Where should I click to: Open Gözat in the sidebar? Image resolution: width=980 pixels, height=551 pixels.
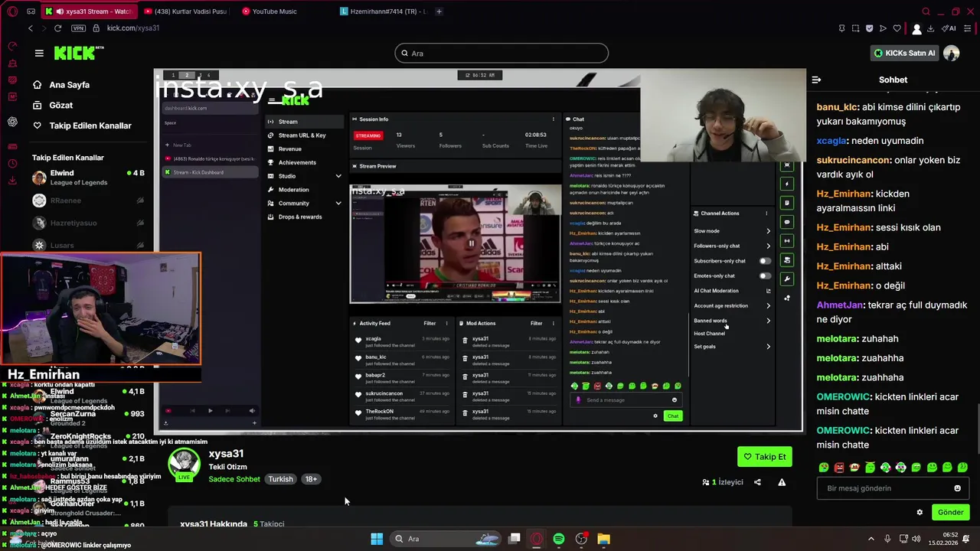click(52, 105)
